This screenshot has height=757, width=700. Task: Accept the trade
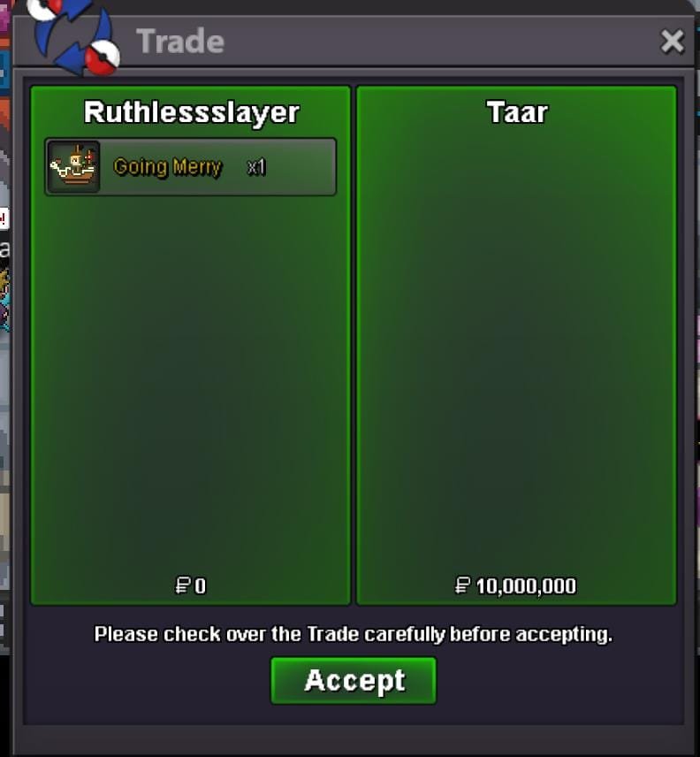(x=354, y=681)
